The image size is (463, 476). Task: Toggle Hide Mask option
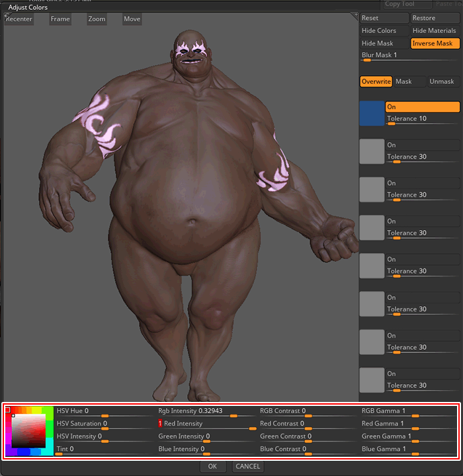[x=384, y=44]
